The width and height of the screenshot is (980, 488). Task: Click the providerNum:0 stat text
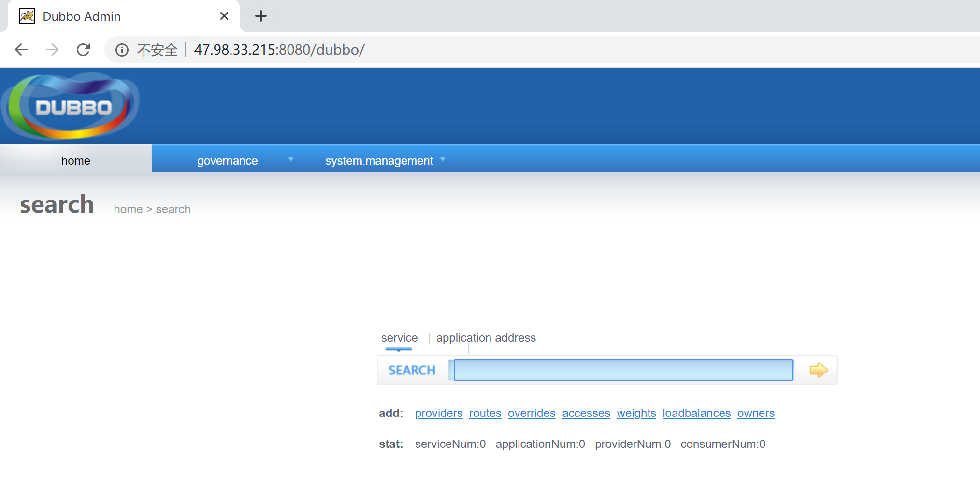633,444
